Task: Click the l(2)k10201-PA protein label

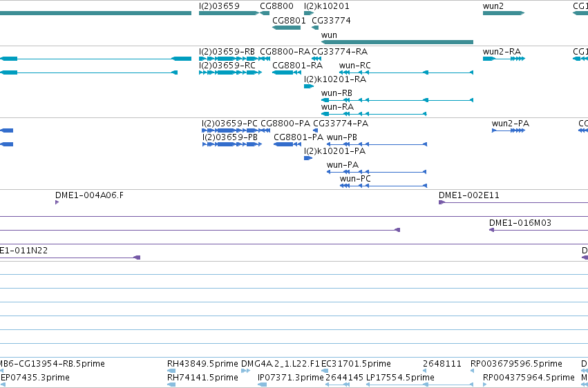Action: click(334, 151)
